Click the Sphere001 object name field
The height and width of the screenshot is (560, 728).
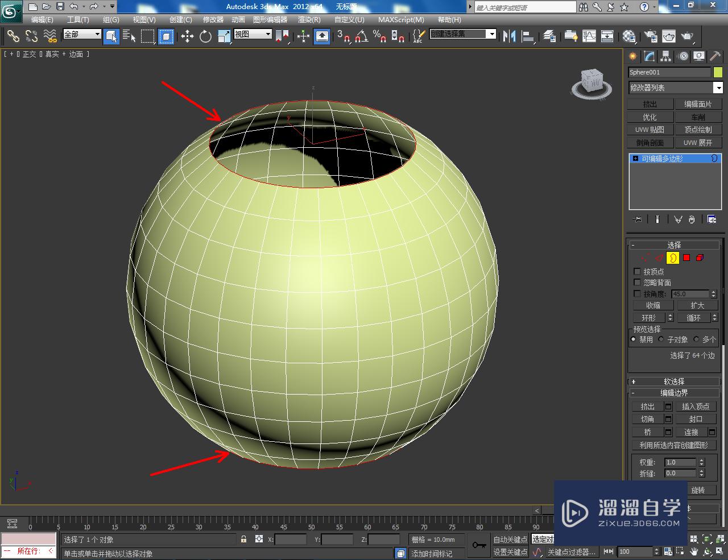[x=669, y=73]
